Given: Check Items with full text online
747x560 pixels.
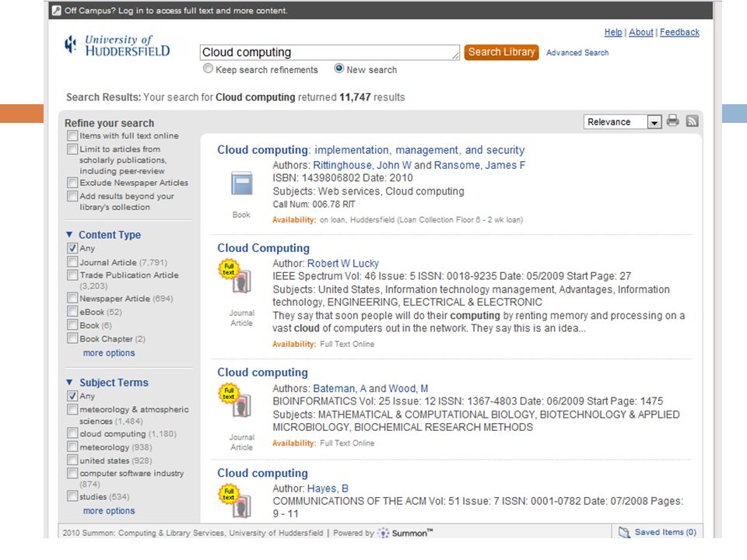Looking at the screenshot, I should 72,135.
